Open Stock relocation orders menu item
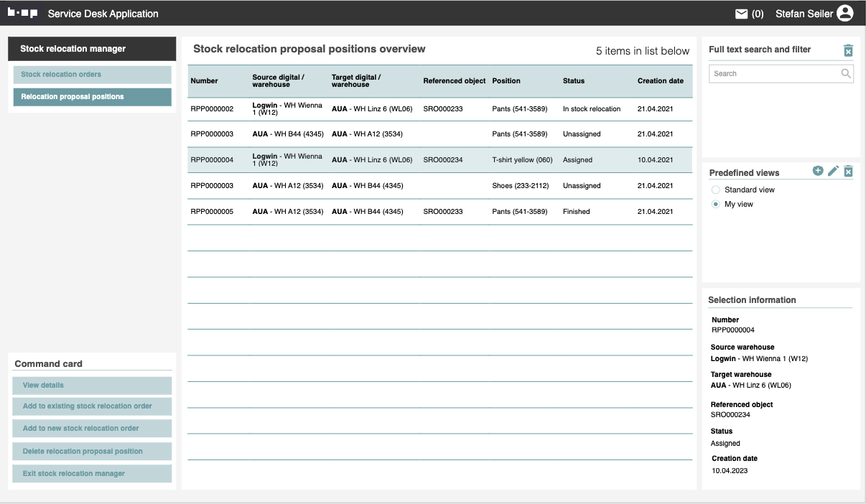866x504 pixels. (x=92, y=75)
